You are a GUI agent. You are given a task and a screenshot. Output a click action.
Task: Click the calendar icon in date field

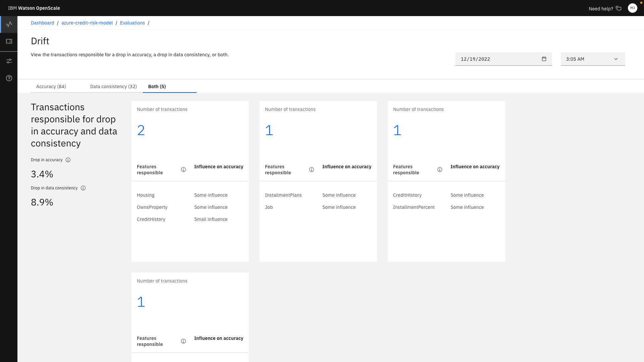click(544, 59)
